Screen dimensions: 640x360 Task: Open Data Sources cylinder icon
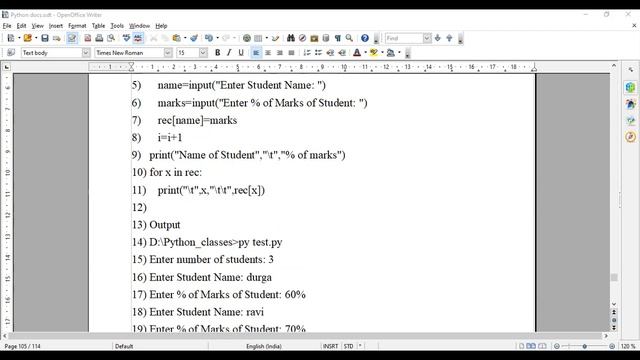point(326,38)
